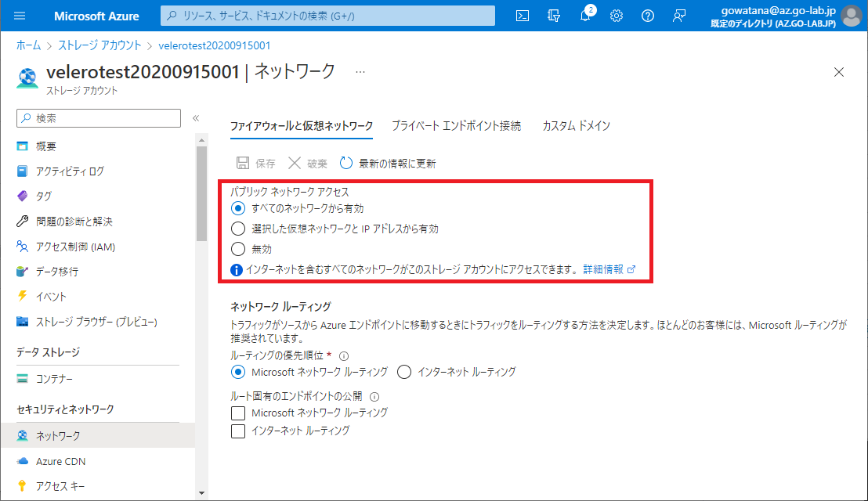Select 無効 radio button
The height and width of the screenshot is (501, 868).
[x=238, y=249]
